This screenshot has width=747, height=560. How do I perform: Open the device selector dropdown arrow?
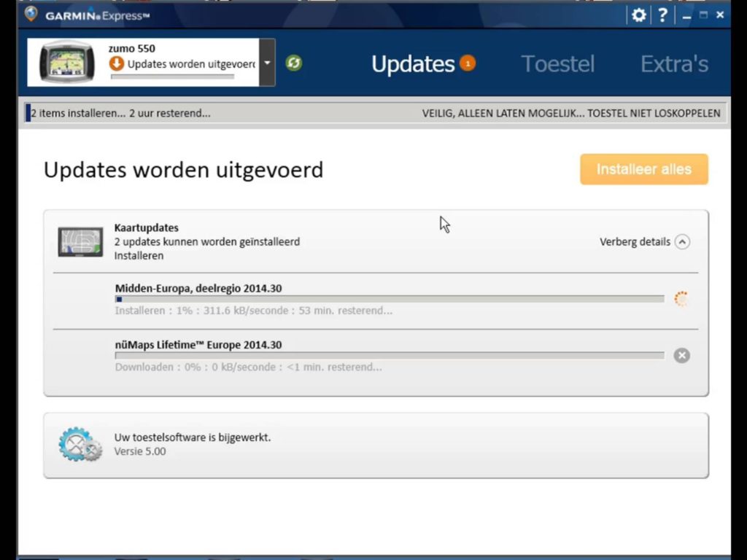coord(267,63)
